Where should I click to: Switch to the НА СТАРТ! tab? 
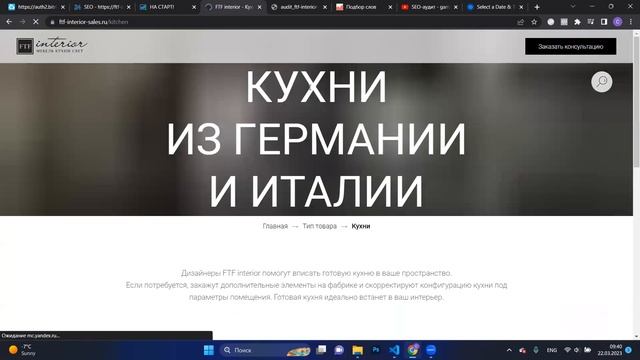coord(167,7)
